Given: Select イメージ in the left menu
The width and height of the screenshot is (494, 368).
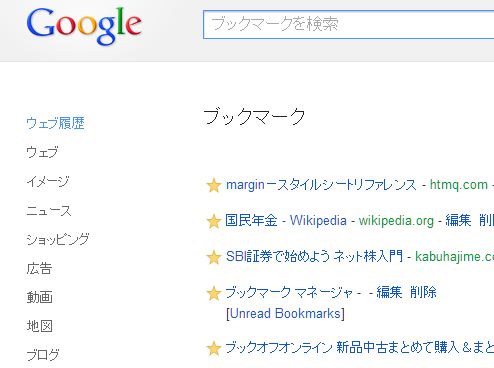Looking at the screenshot, I should [48, 181].
